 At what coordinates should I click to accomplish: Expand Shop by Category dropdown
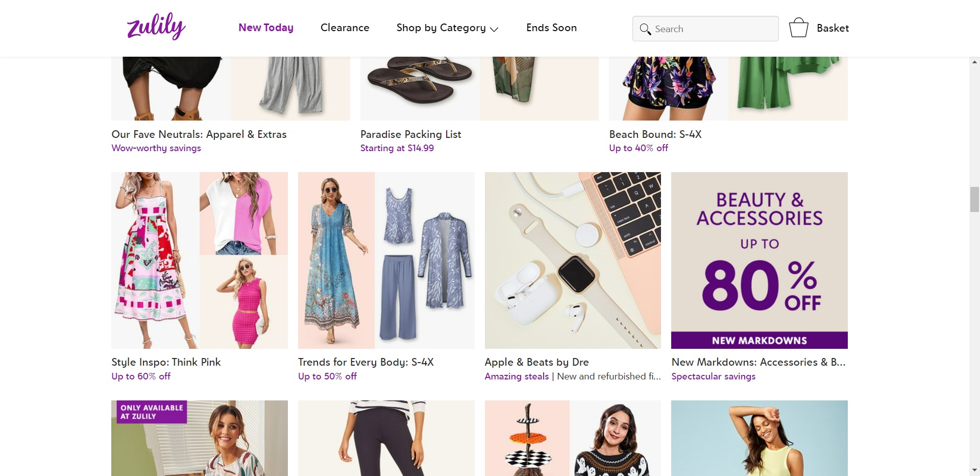pyautogui.click(x=447, y=28)
